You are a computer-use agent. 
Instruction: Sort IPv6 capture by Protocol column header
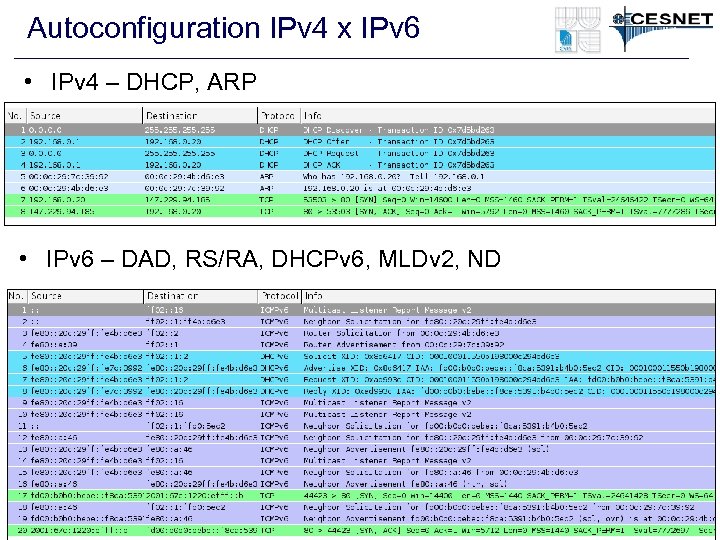click(x=280, y=296)
